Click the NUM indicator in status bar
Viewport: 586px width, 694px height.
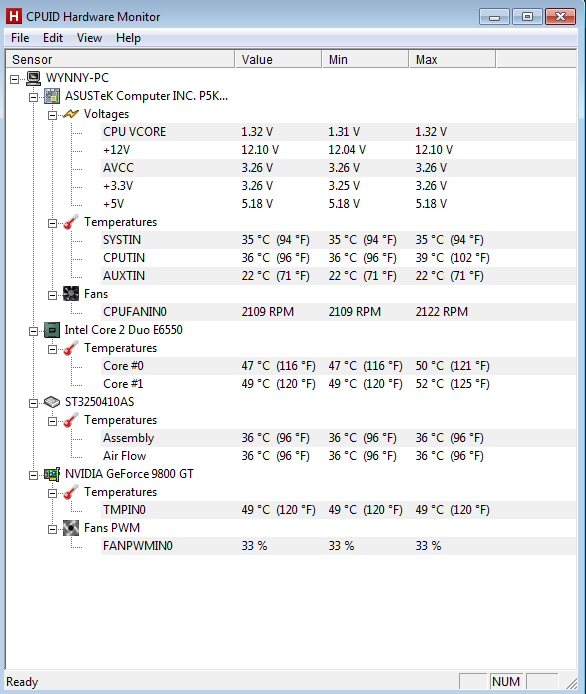coord(506,682)
